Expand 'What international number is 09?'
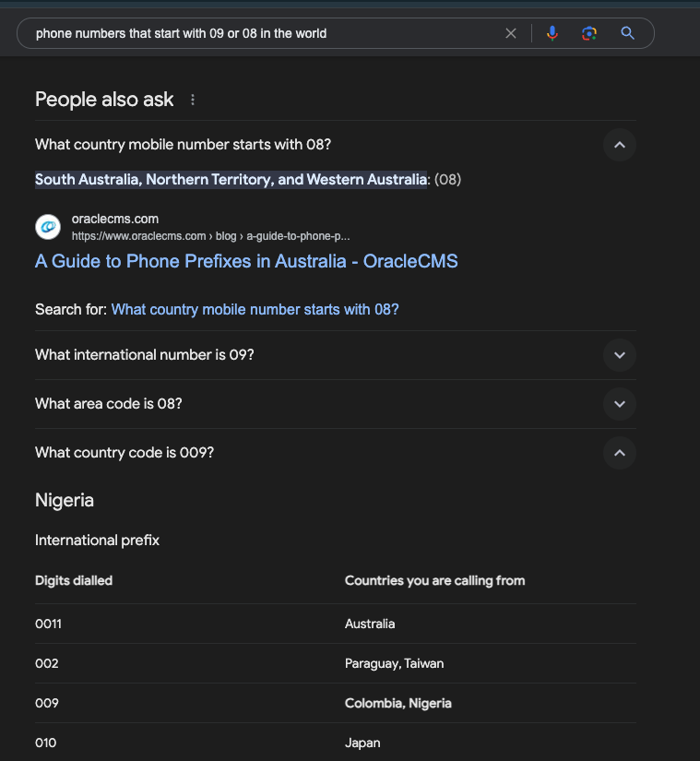Viewport: 700px width, 761px height. click(620, 355)
